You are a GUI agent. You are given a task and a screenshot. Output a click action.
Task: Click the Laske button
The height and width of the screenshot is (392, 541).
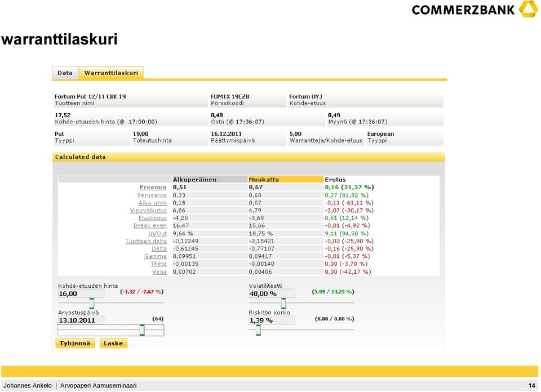coord(113,344)
